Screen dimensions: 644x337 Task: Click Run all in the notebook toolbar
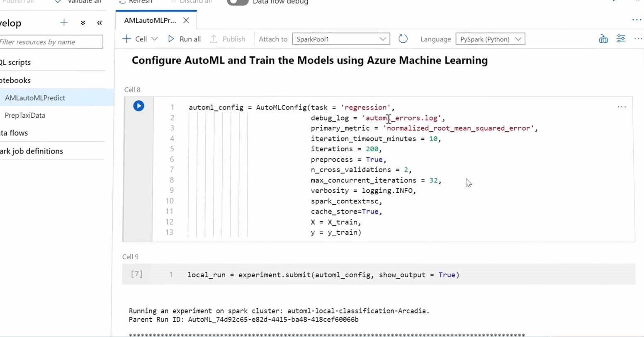185,39
